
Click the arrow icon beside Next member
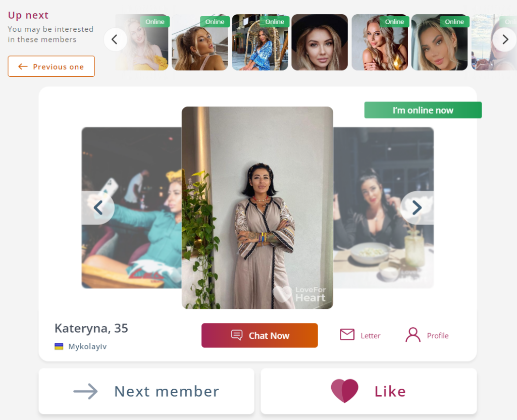(x=85, y=391)
